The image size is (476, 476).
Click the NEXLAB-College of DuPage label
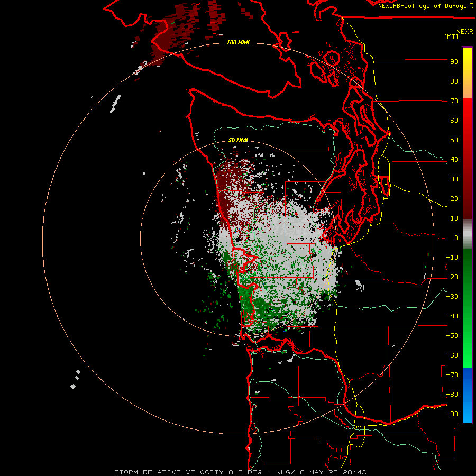[x=425, y=6]
